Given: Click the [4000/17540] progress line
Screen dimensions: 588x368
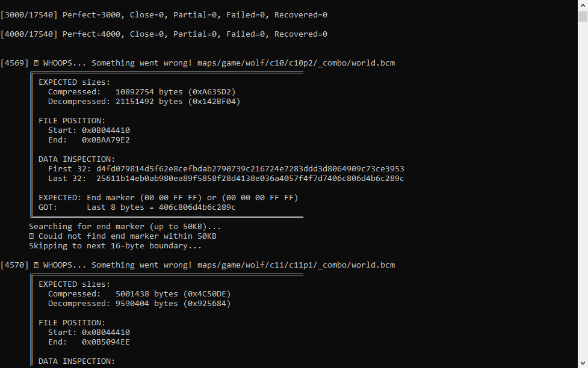Looking at the screenshot, I should point(164,34).
